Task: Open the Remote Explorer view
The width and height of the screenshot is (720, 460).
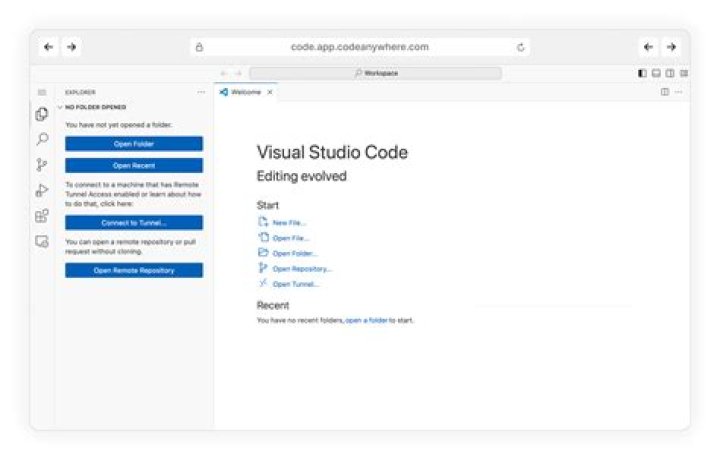Action: (x=42, y=241)
